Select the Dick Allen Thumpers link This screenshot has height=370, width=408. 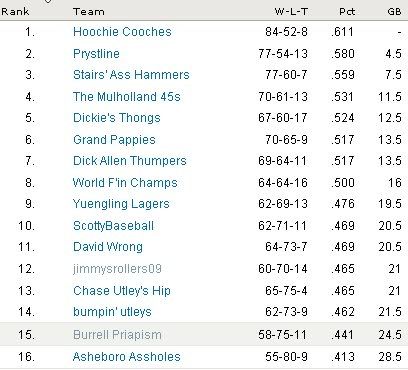(130, 161)
